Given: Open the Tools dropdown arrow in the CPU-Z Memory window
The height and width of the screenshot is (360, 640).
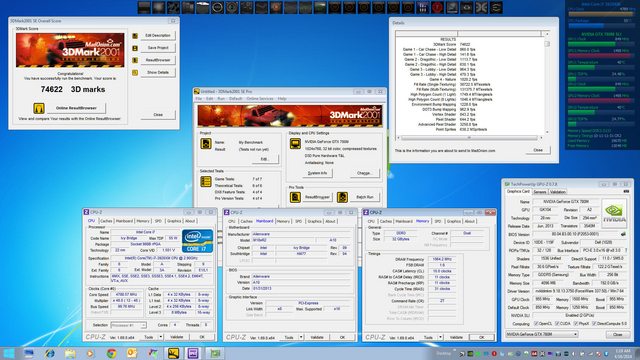Looking at the screenshot, I should [x=440, y=337].
